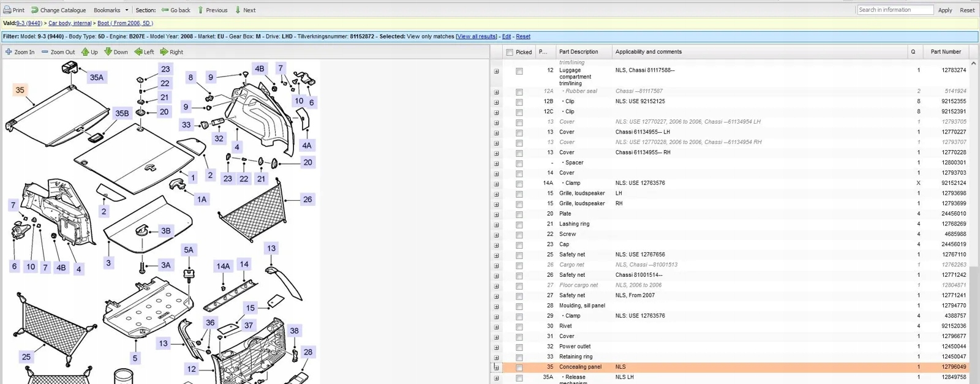Expand the Lashing ring row

[x=496, y=225]
